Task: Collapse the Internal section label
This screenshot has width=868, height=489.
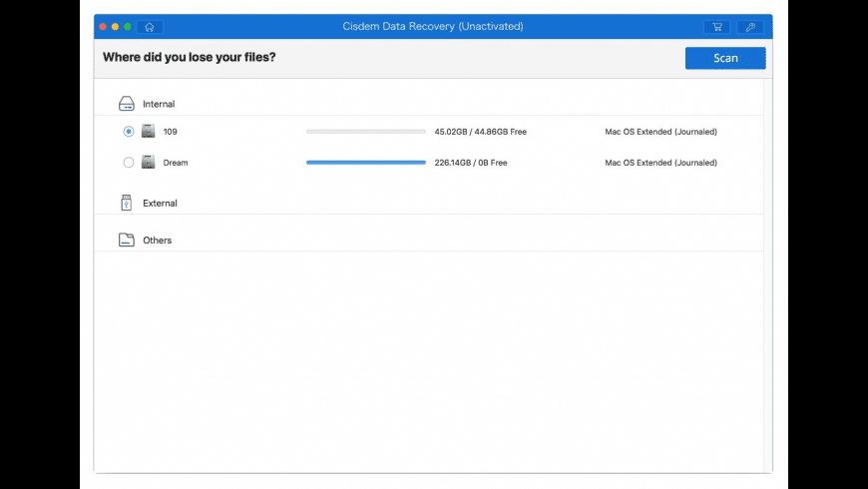Action: [x=159, y=104]
